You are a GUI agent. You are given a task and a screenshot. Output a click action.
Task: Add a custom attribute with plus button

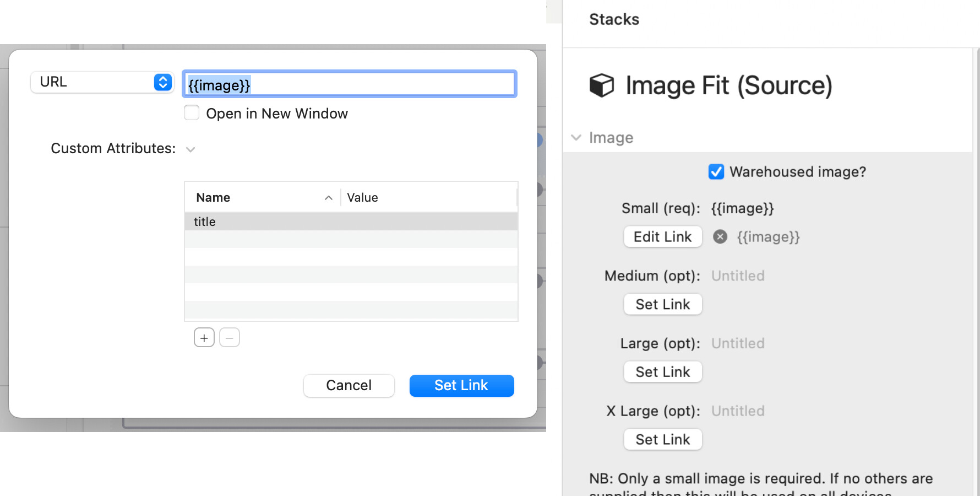click(204, 338)
